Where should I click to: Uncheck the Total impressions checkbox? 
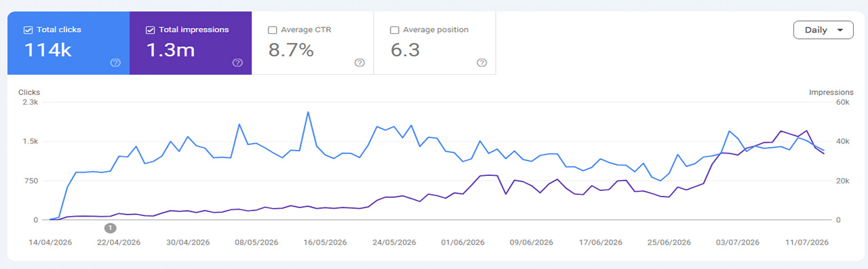[x=150, y=30]
